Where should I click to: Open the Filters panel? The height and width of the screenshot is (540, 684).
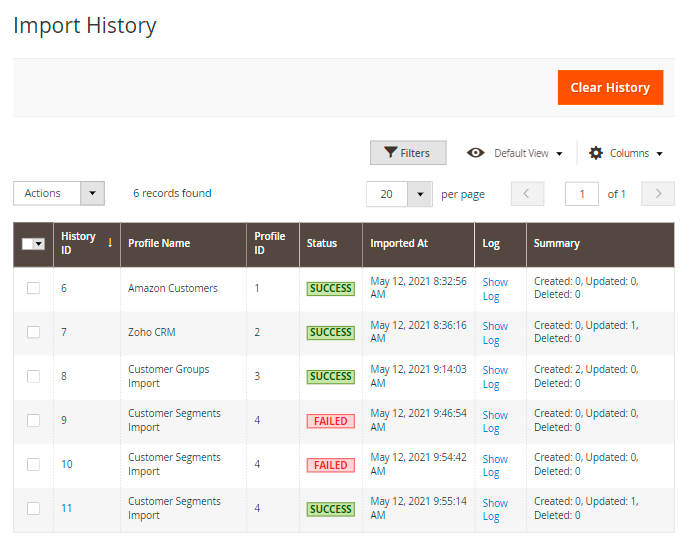click(408, 153)
